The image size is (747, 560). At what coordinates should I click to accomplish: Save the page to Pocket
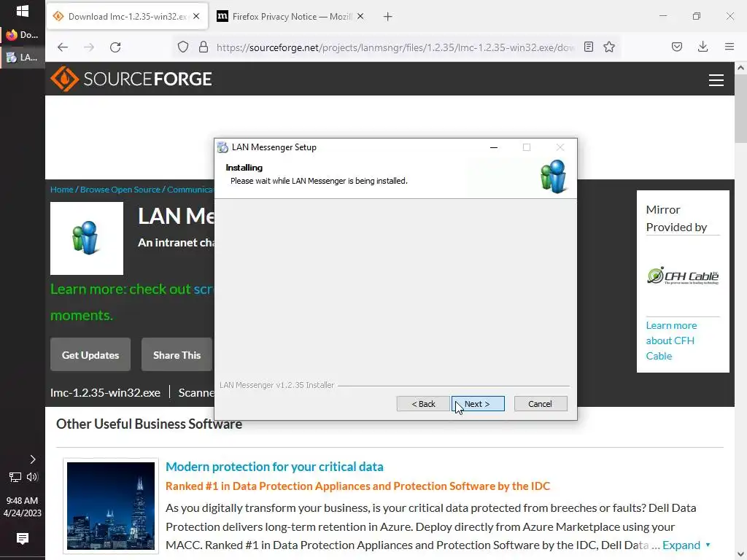pyautogui.click(x=676, y=47)
